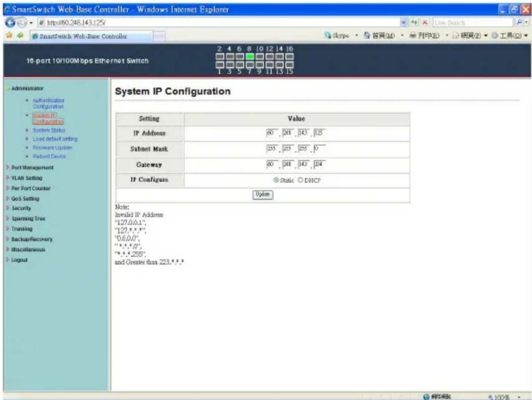Viewport: 532px width, 400px height.
Task: Click the green port 8 indicator
Action: (x=250, y=56)
